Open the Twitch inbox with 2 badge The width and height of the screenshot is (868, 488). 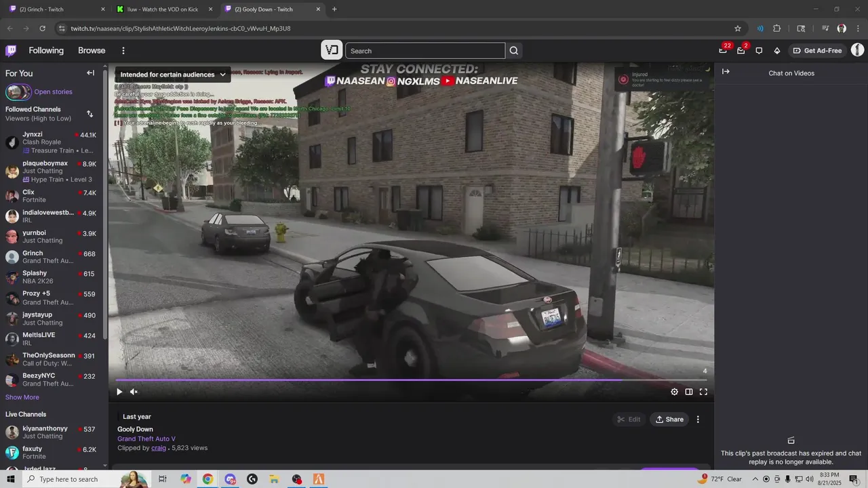[x=741, y=50]
